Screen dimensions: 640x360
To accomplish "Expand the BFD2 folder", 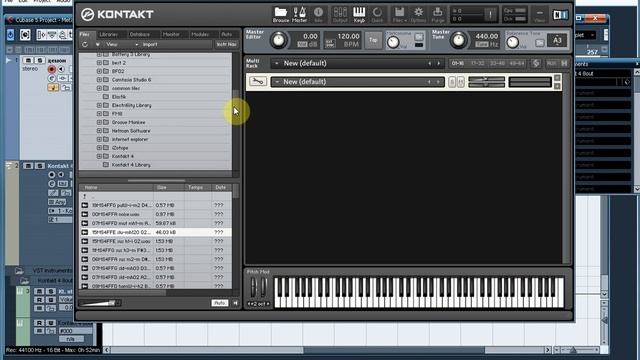I will [99, 71].
